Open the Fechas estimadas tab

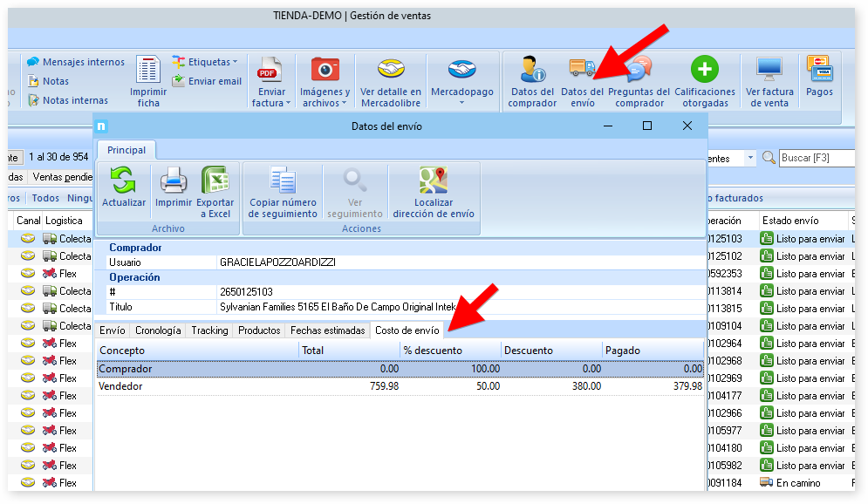coord(327,330)
